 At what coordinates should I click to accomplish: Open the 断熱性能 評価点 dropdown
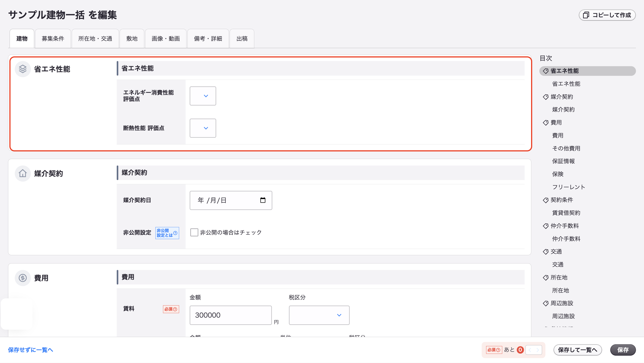tap(203, 128)
